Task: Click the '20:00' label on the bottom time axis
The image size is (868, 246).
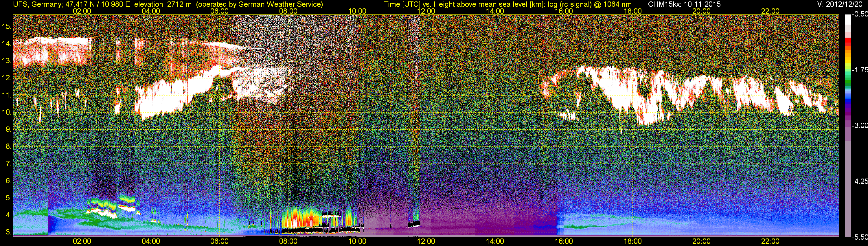Action: (x=702, y=241)
